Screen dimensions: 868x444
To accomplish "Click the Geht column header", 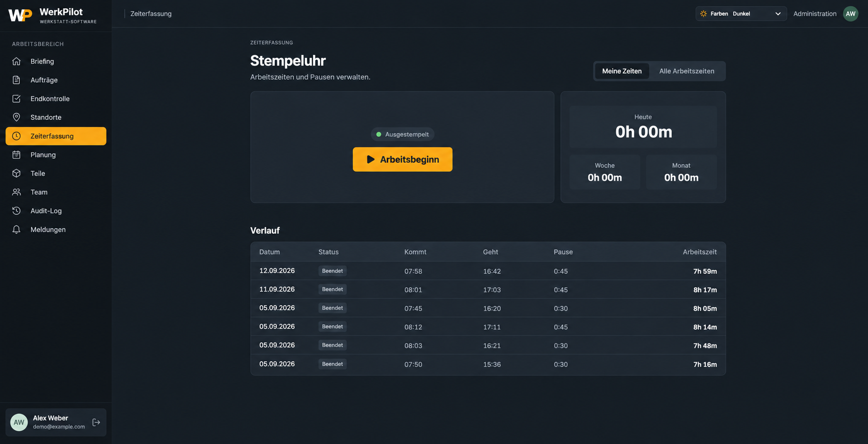I will [490, 252].
